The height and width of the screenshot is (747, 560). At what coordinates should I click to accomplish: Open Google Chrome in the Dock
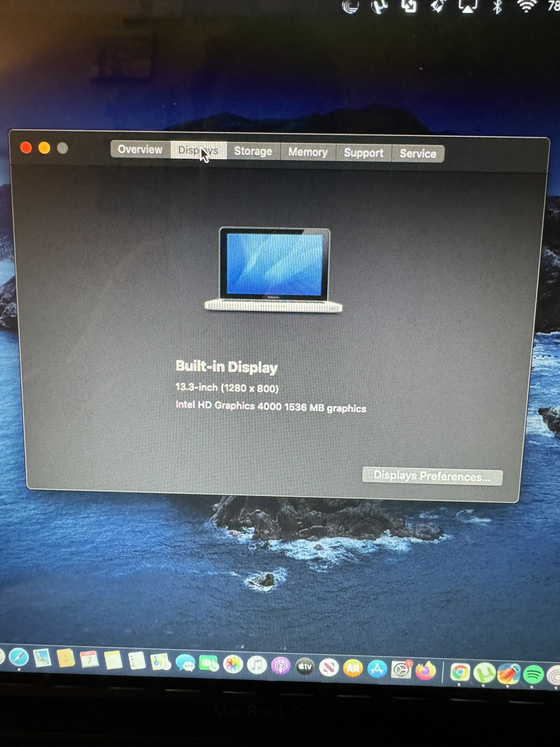pyautogui.click(x=460, y=672)
